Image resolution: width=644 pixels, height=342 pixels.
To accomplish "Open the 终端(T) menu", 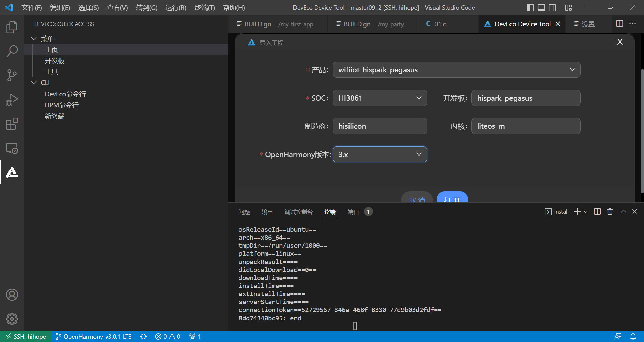I will pos(205,7).
